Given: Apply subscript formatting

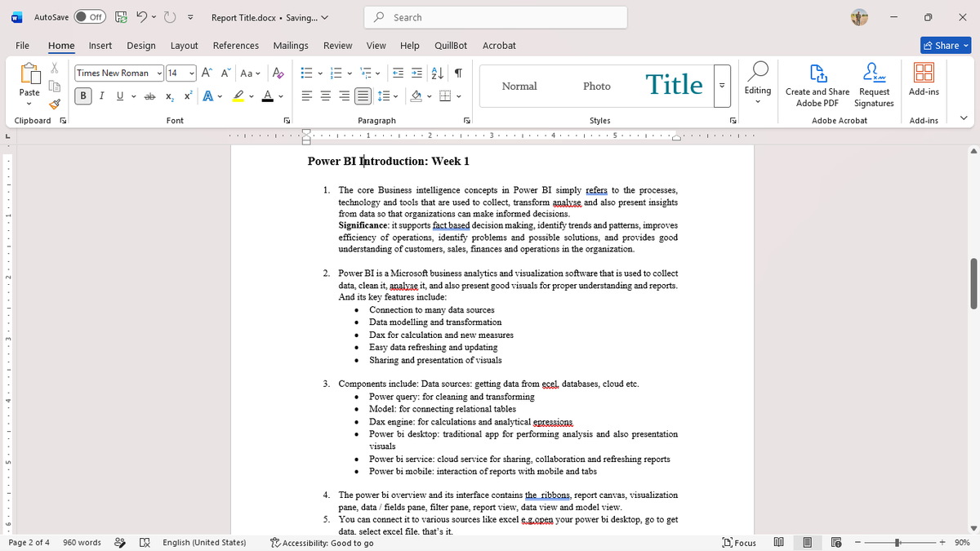Looking at the screenshot, I should [x=168, y=96].
